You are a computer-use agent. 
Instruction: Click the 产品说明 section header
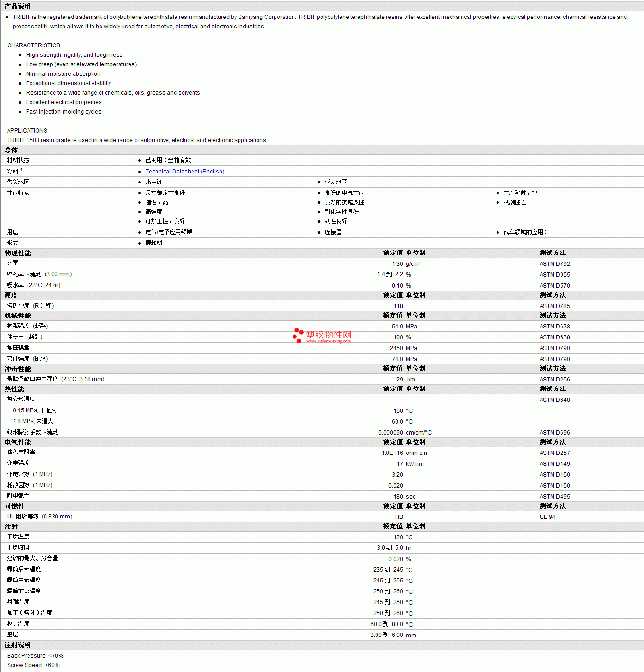[x=18, y=6]
